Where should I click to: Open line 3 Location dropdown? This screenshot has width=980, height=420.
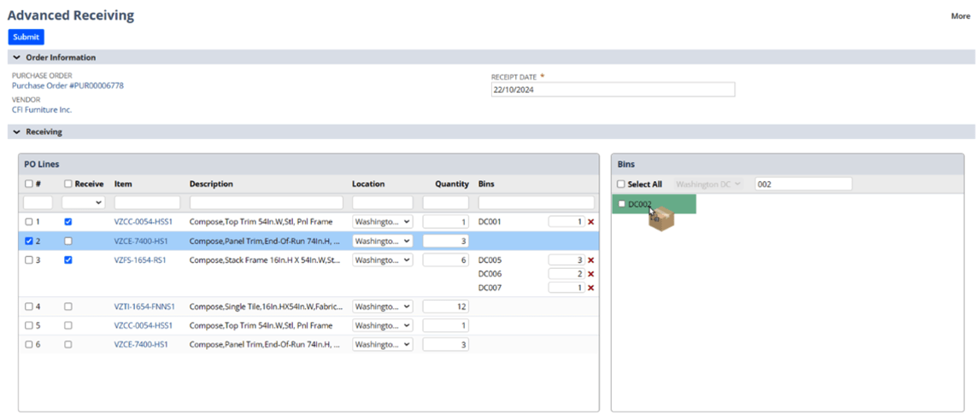[x=383, y=260]
